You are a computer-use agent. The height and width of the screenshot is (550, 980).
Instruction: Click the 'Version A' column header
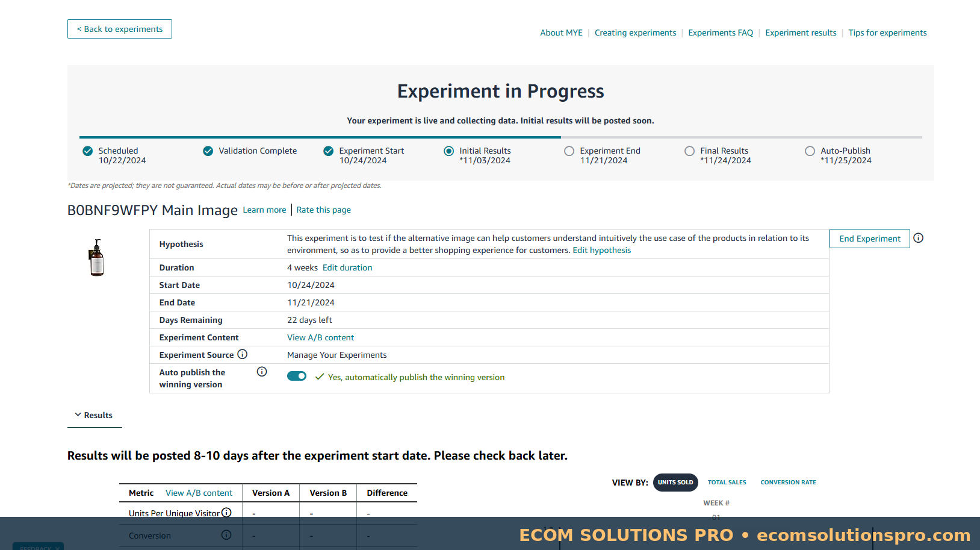pyautogui.click(x=271, y=493)
